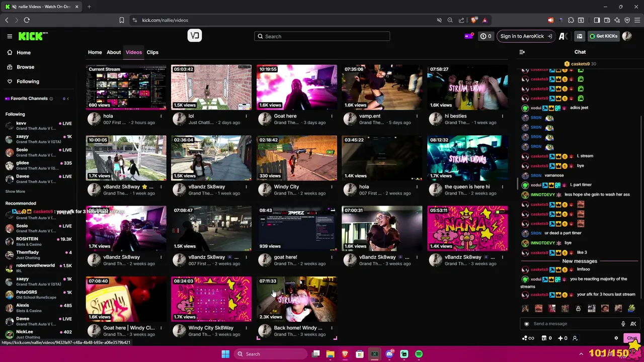Switch to the About tab
Image resolution: width=644 pixels, height=362 pixels.
[x=114, y=52]
